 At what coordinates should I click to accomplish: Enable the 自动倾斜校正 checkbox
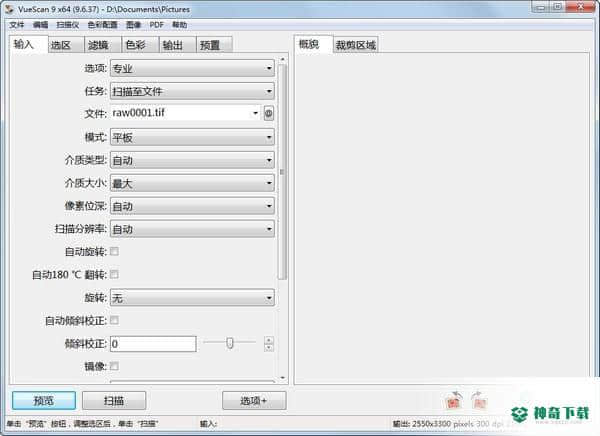tap(114, 320)
